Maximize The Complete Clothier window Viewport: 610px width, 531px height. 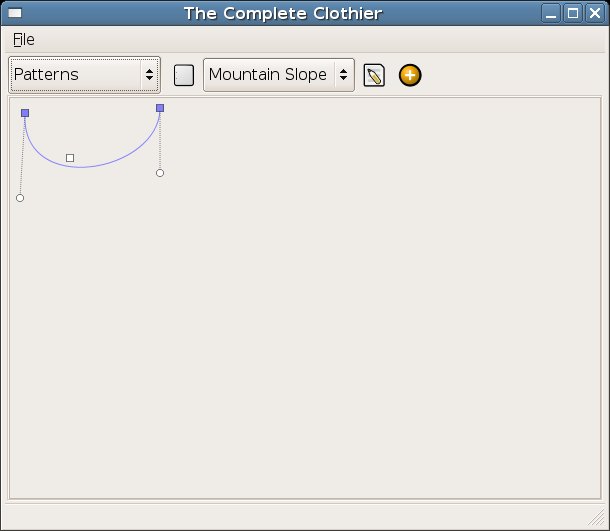573,13
